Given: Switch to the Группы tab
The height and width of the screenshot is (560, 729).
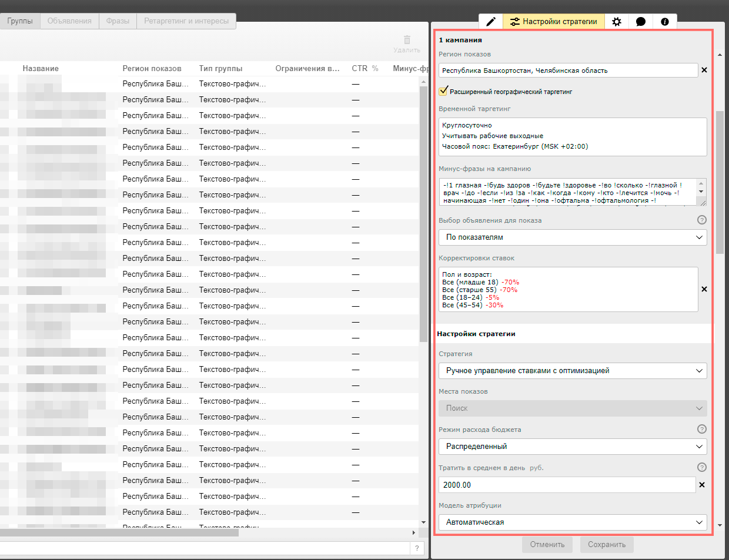Looking at the screenshot, I should point(20,21).
